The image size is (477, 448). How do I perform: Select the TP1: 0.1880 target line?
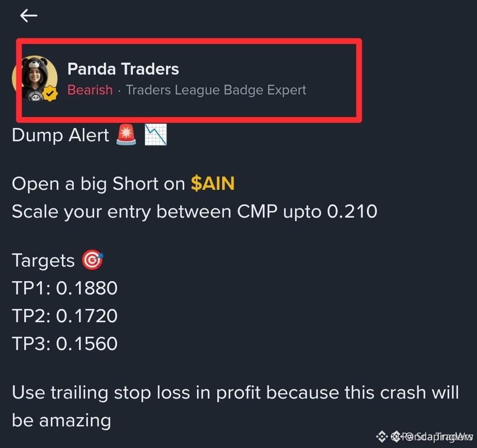click(65, 288)
